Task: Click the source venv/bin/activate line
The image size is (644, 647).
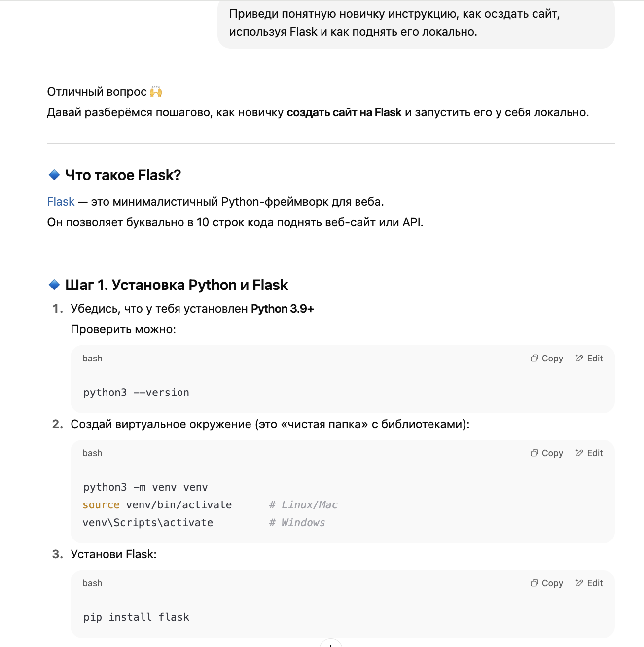Action: (157, 505)
